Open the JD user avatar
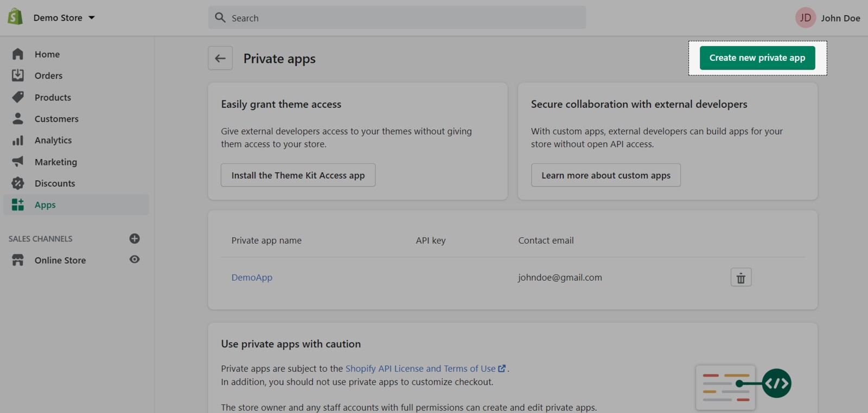Screen dimensions: 868x413 (x=806, y=17)
